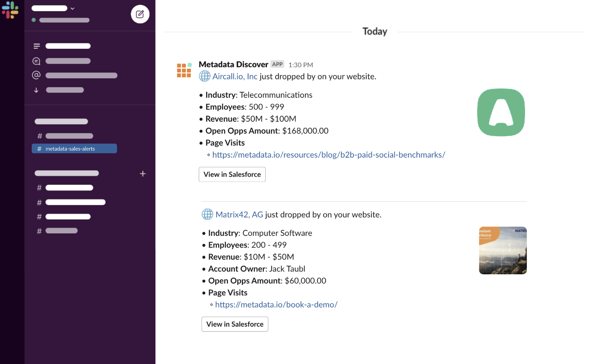Viewport: 607px width, 364px height.
Task: Click View in Salesforce under Aircall alert
Action: click(x=232, y=174)
